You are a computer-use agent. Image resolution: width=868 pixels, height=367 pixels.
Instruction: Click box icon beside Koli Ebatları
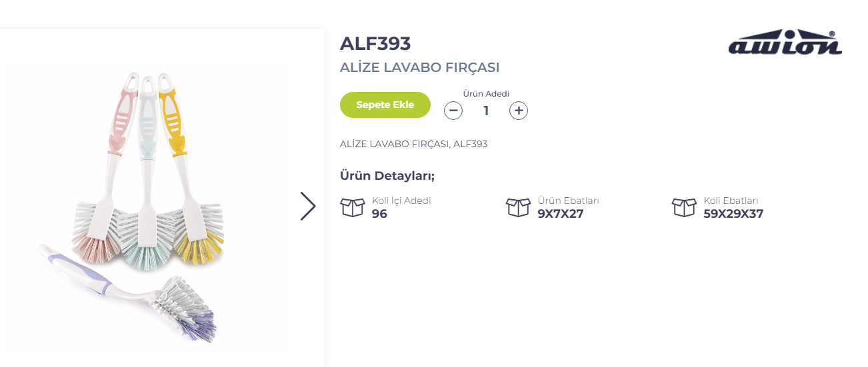pyautogui.click(x=684, y=207)
